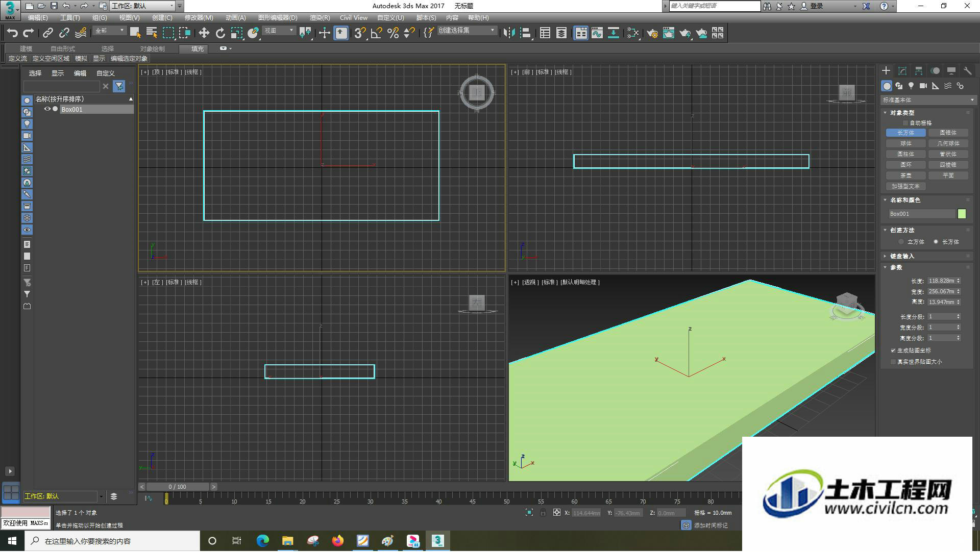Open Render Setup icon
Screen dimensions: 980x552
(x=652, y=33)
